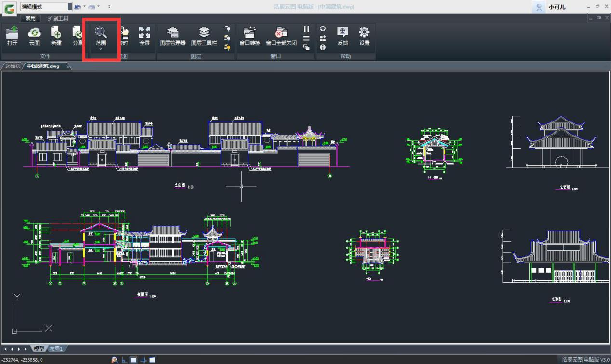
Task: Show the 图层工具栏 layer toolbar
Action: coord(204,36)
